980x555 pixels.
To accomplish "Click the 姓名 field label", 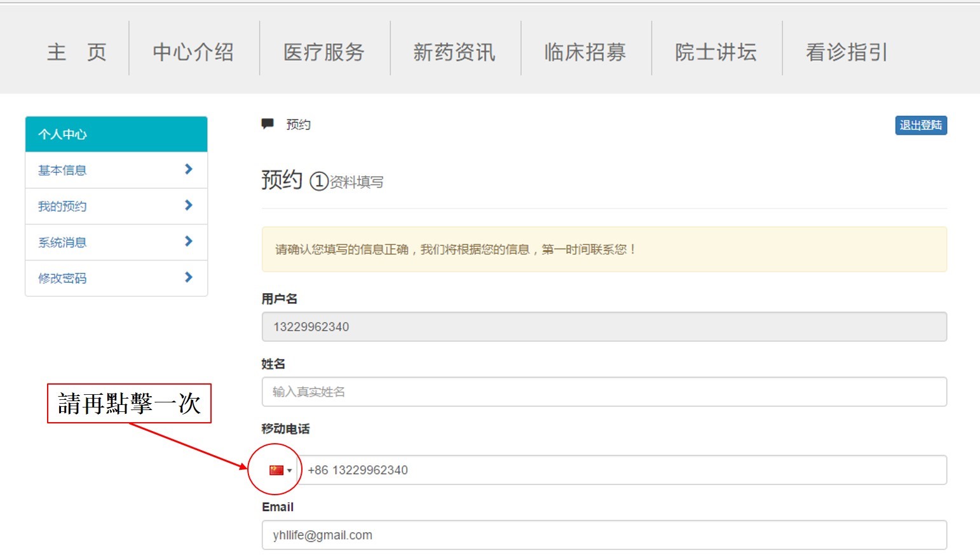I will pos(273,364).
